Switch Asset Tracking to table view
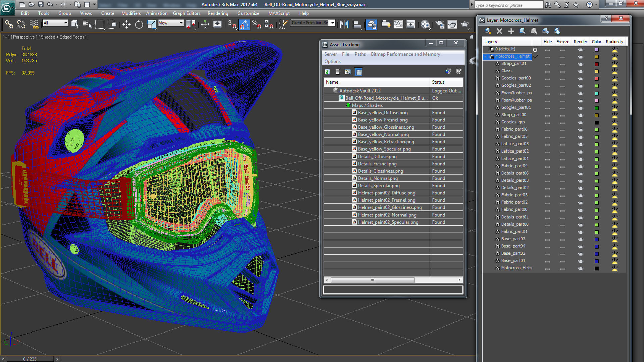This screenshot has width=644, height=362. 359,72
